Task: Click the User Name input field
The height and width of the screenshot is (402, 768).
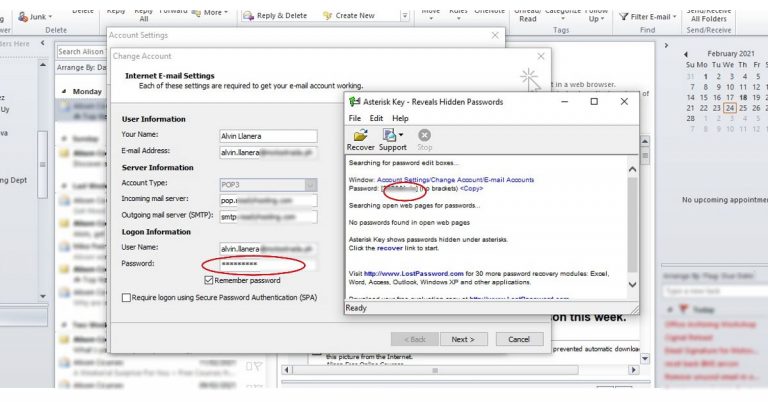Action: click(268, 249)
